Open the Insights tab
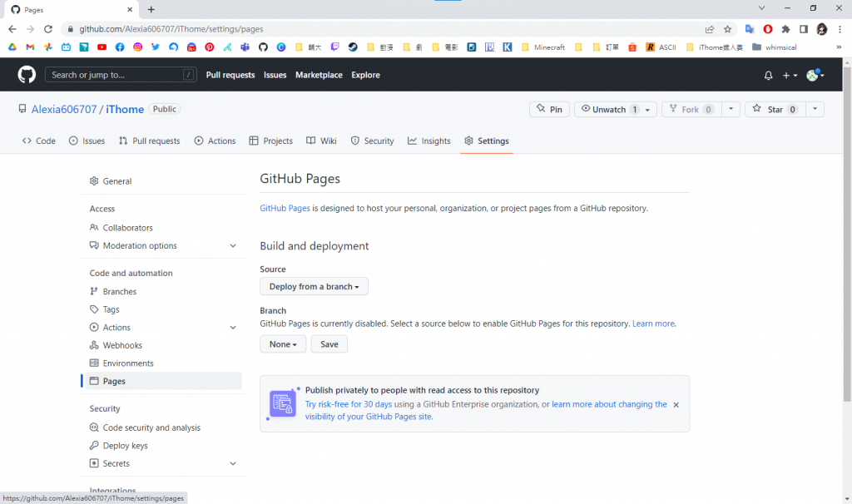This screenshot has height=504, width=852. point(429,141)
